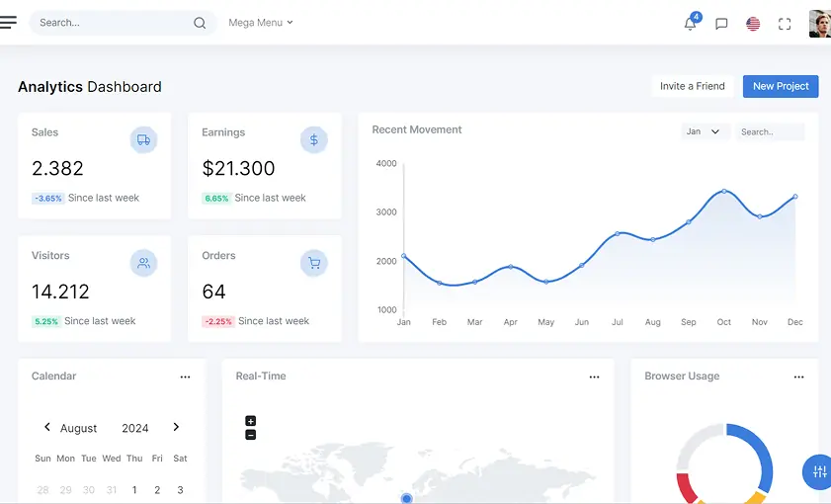Open the Jan month dropdown
Image resolution: width=831 pixels, height=504 pixels.
tap(706, 131)
